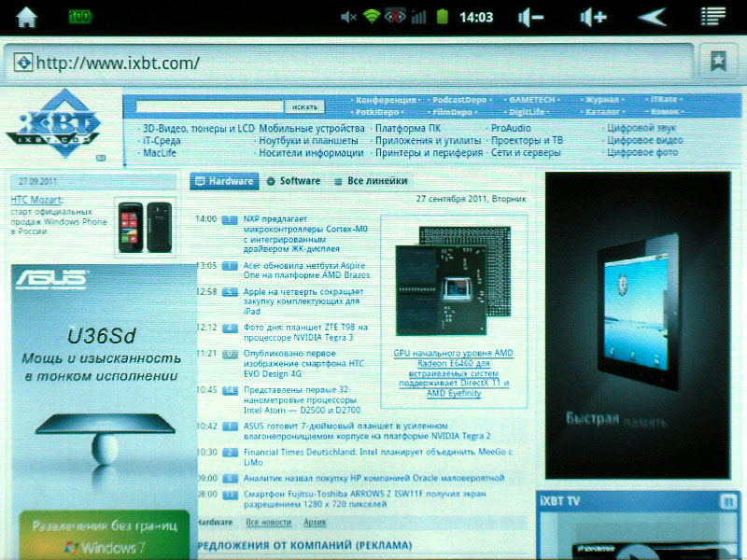The width and height of the screenshot is (747, 560).
Task: Click the ASUS U36Sd advertisement banner
Action: pyautogui.click(x=104, y=385)
